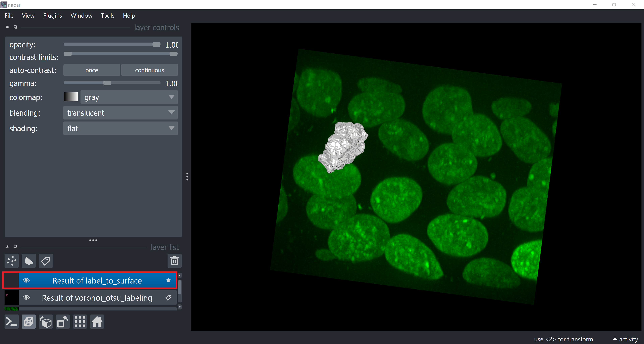The height and width of the screenshot is (344, 644).
Task: Click voronoi_otsu_labeling layer thumbnail
Action: [x=12, y=297]
